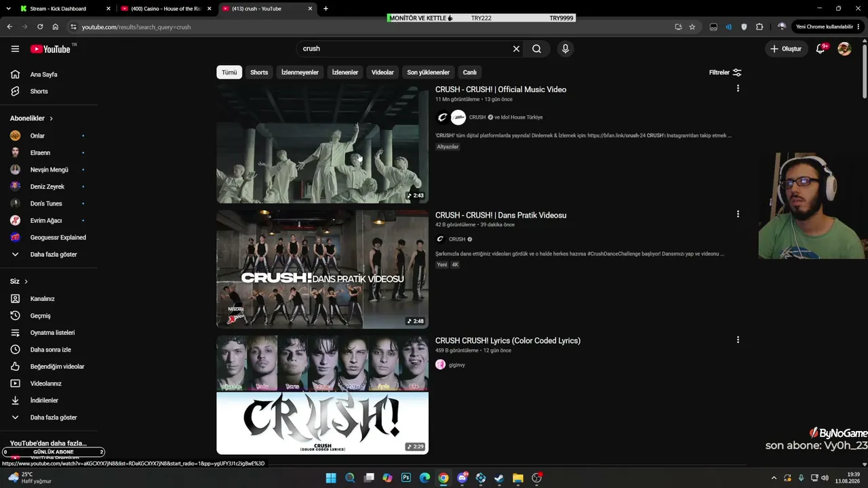Click the install app icon in address bar
868x488 pixels.
(x=678, y=27)
